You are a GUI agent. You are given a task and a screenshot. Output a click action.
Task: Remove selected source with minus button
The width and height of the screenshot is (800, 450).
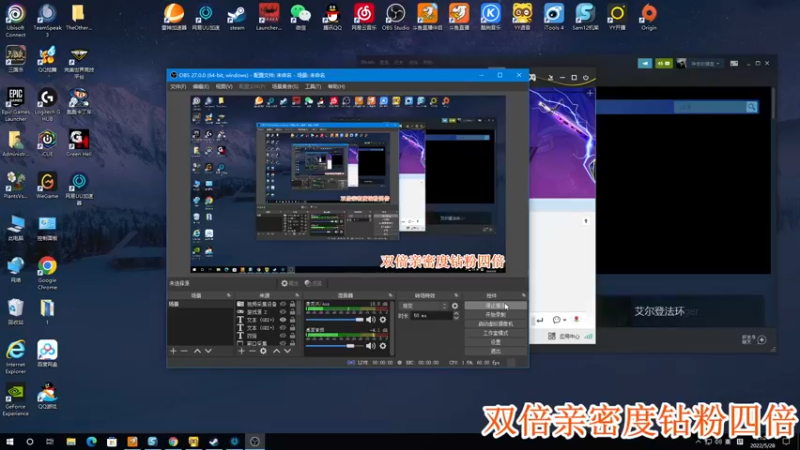[x=252, y=351]
